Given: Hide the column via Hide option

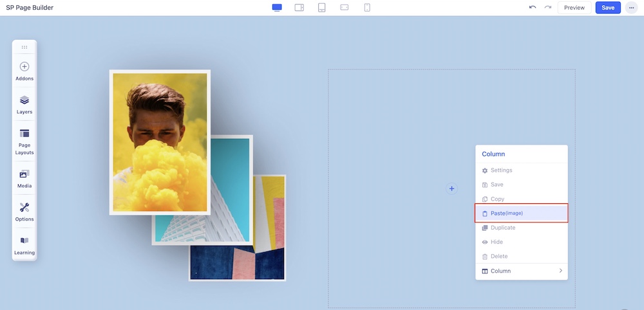Looking at the screenshot, I should click(522, 242).
